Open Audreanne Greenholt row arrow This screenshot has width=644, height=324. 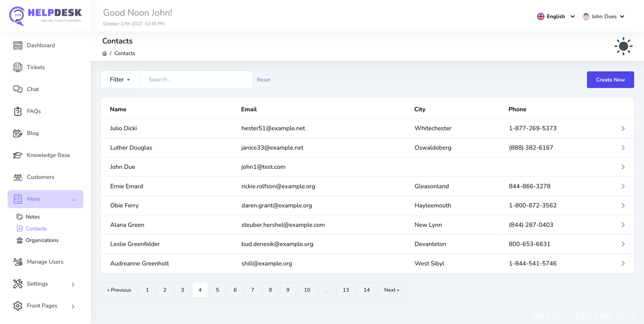click(x=623, y=263)
